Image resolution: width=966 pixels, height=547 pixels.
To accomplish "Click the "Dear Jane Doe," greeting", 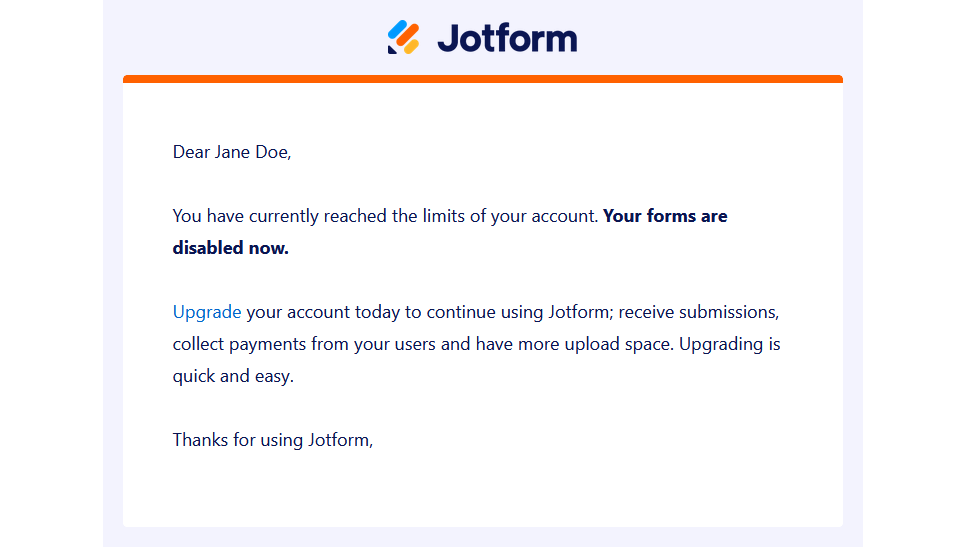I will [x=232, y=152].
